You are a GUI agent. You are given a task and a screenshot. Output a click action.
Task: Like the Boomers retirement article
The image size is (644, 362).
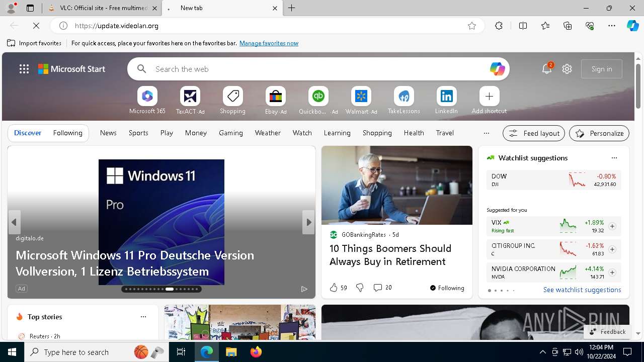click(x=333, y=288)
